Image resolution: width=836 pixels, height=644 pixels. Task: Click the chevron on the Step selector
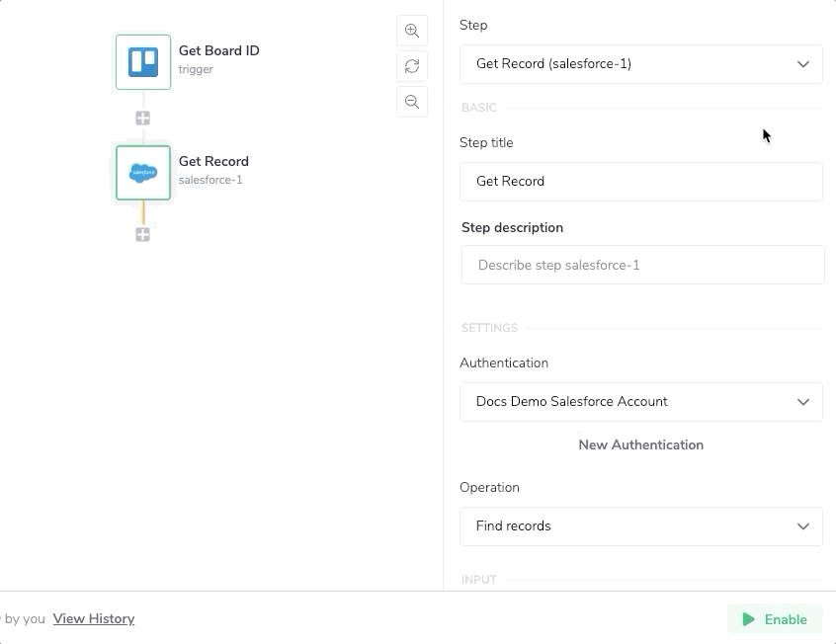[x=803, y=63]
